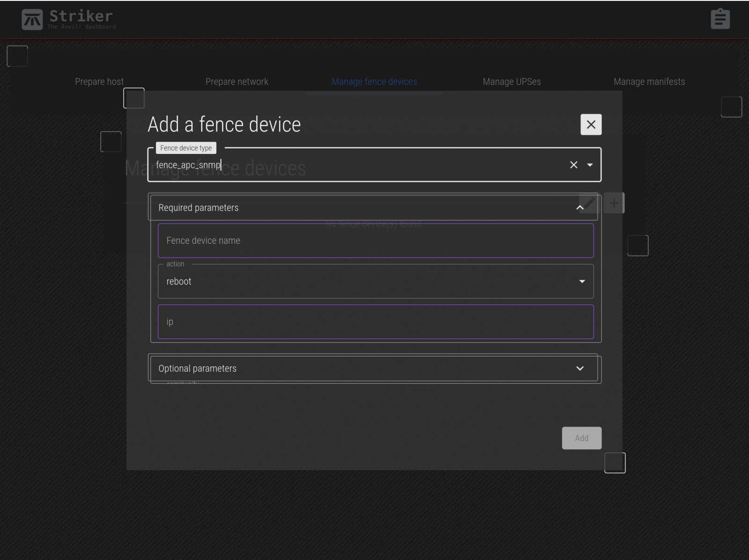Viewport: 749px width, 560px height.
Task: Open the clipboard jobs icon in header
Action: coord(720,19)
